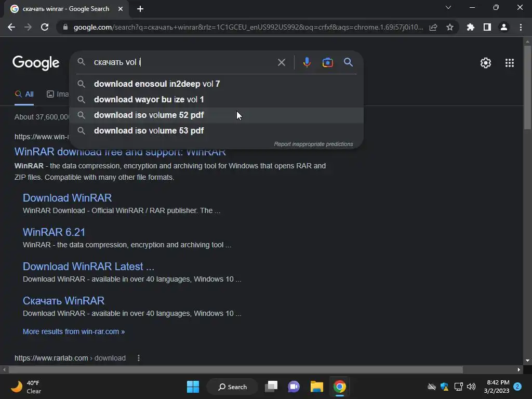Open the taskbar Search box
The height and width of the screenshot is (399, 532).
232,387
